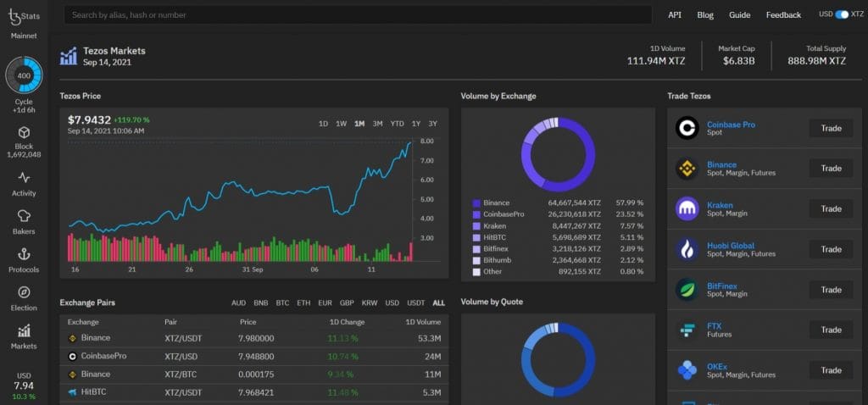The width and height of the screenshot is (868, 405).
Task: Select the 1Y chart range
Action: [x=415, y=124]
